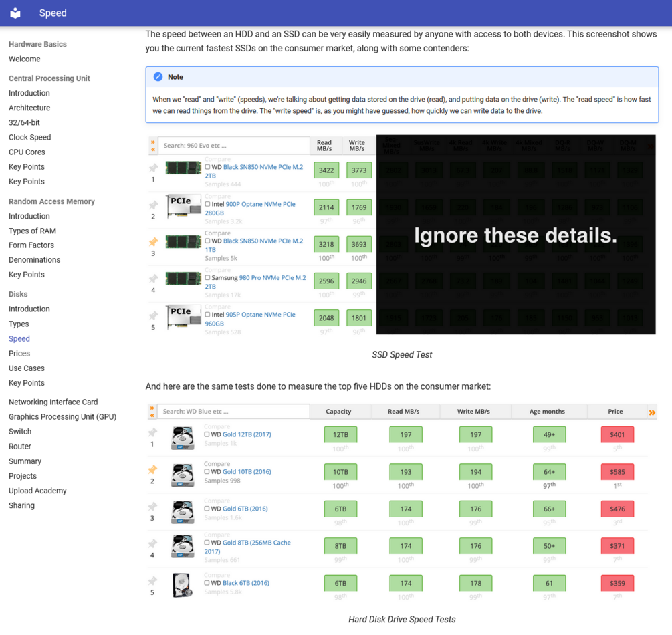Screen dimensions: 672x635
Task: Open Clock Speed in sidebar
Action: 30,137
